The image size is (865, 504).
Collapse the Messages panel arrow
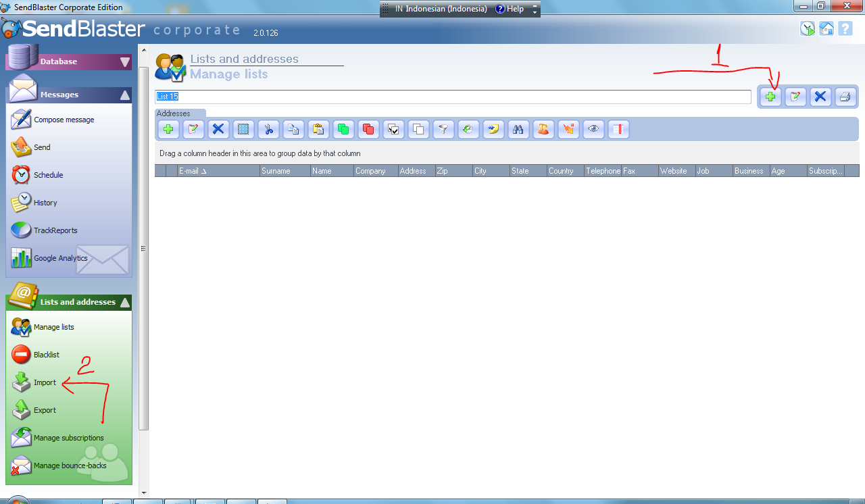pyautogui.click(x=125, y=95)
